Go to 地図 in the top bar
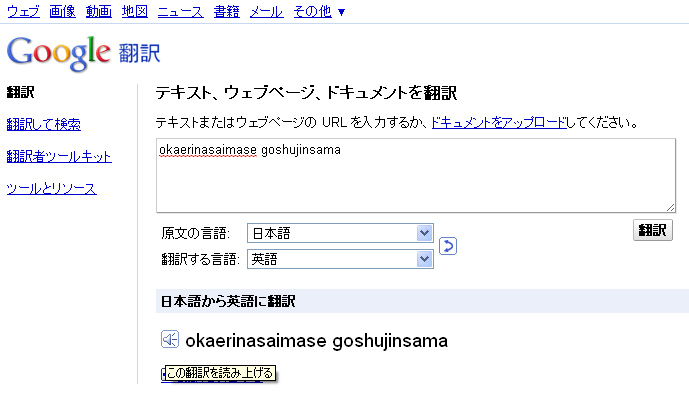The height and width of the screenshot is (403, 689). [x=135, y=11]
